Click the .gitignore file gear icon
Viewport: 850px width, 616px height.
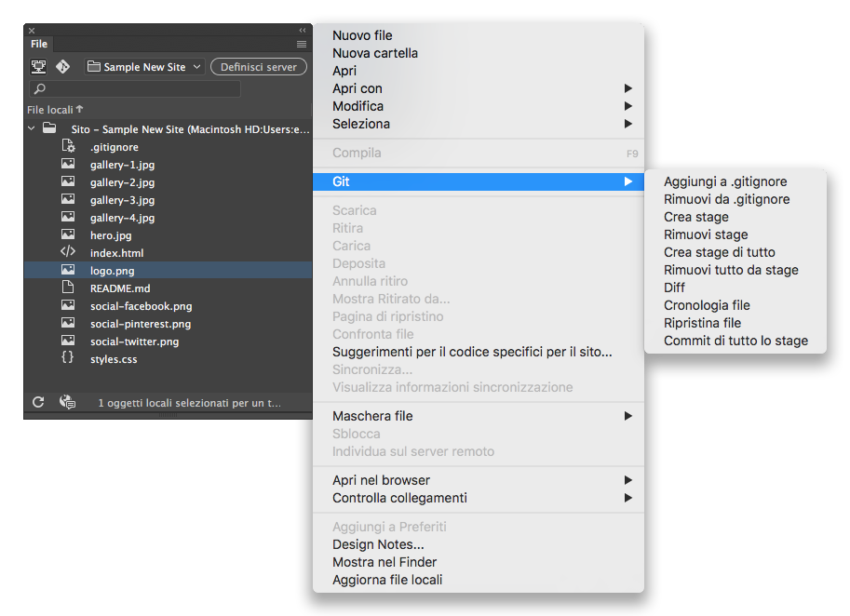68,146
